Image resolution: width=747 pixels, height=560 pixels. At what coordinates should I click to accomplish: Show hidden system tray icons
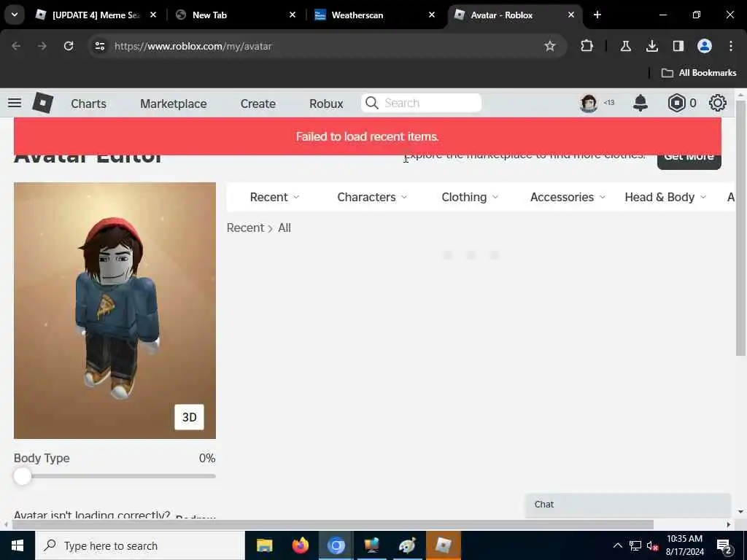[617, 545]
